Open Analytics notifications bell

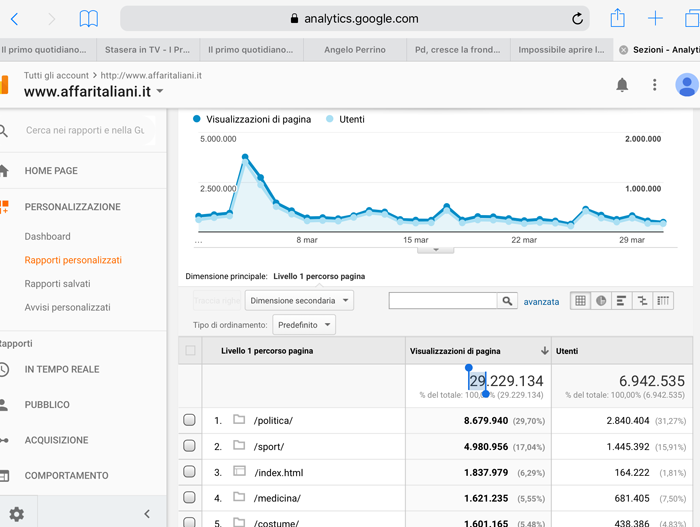[622, 84]
